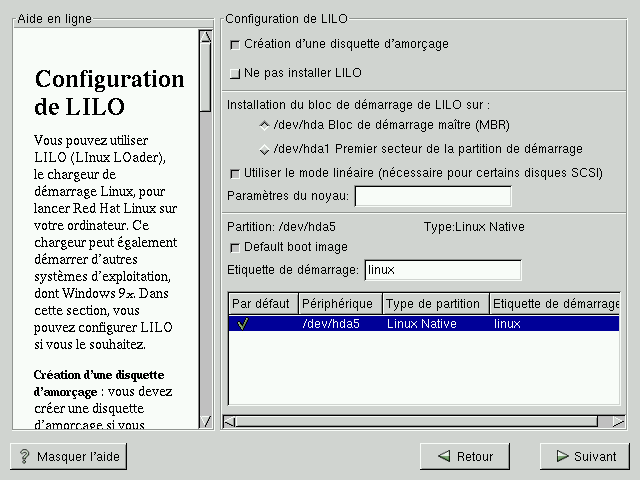Click the Type de partition column header

point(435,303)
